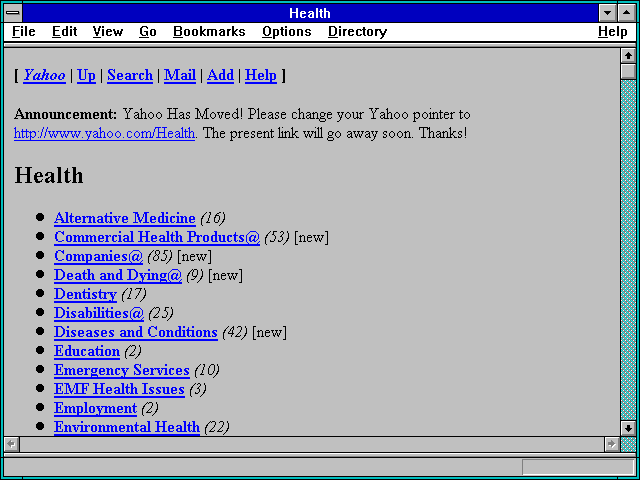The width and height of the screenshot is (640, 480).
Task: Click the (85) count beside Companies@
Action: pyautogui.click(x=160, y=256)
